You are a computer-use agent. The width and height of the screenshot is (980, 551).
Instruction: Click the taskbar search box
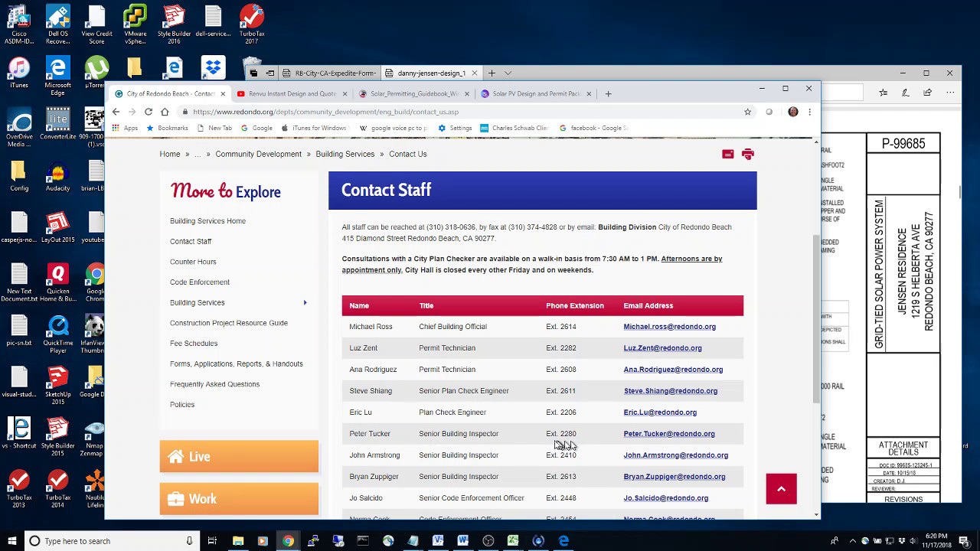tap(112, 541)
